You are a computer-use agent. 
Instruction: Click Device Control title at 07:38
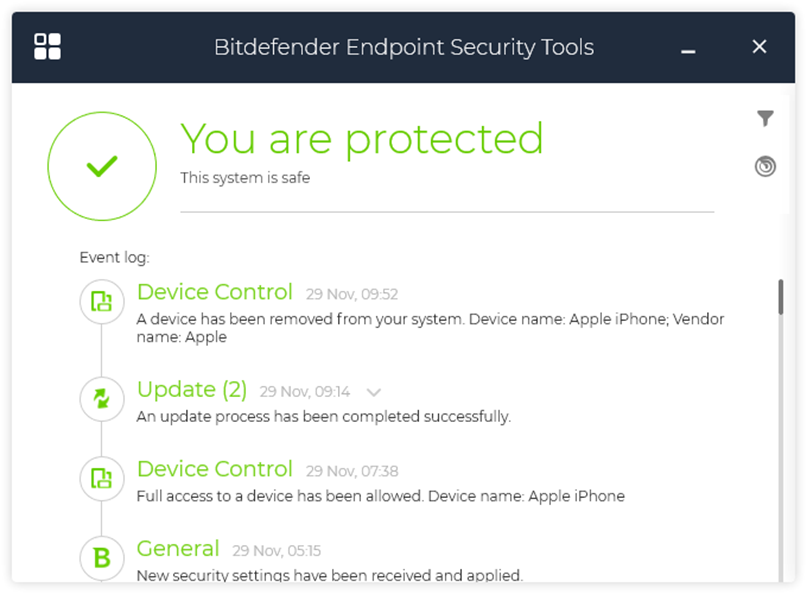[214, 469]
